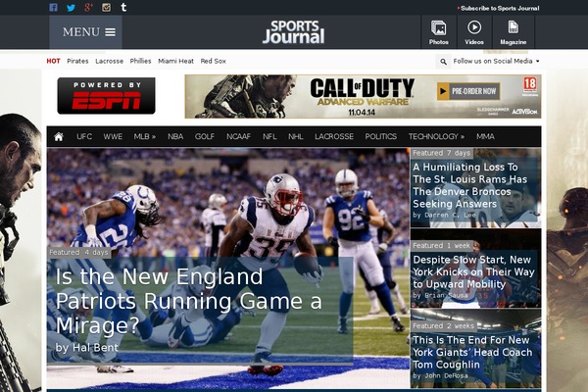This screenshot has height=392, width=588.
Task: Select the NCAAF nav item
Action: coord(238,136)
